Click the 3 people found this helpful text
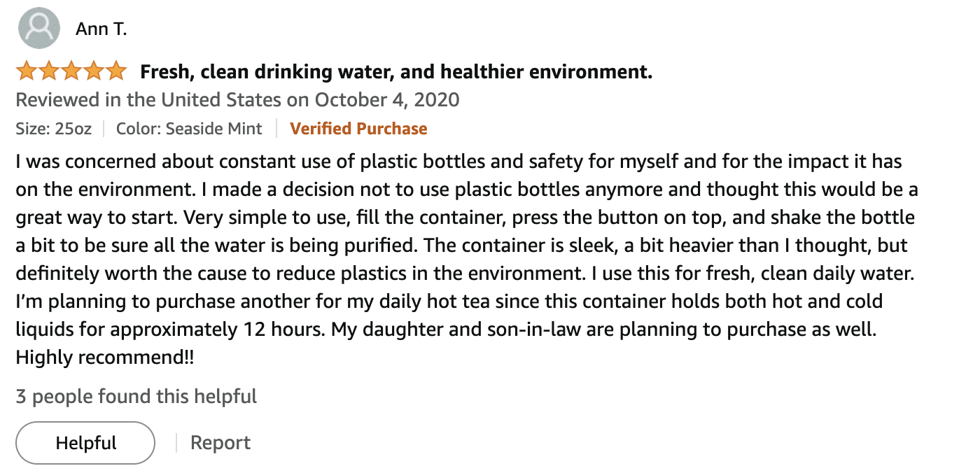This screenshot has width=980, height=473. pos(136,397)
